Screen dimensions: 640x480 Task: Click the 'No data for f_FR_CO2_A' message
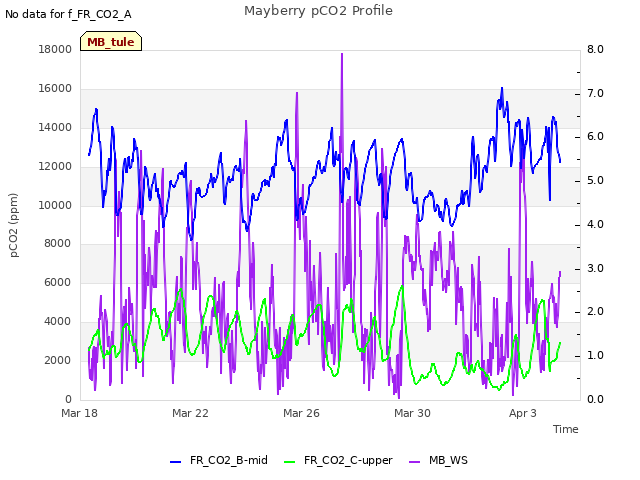68,14
